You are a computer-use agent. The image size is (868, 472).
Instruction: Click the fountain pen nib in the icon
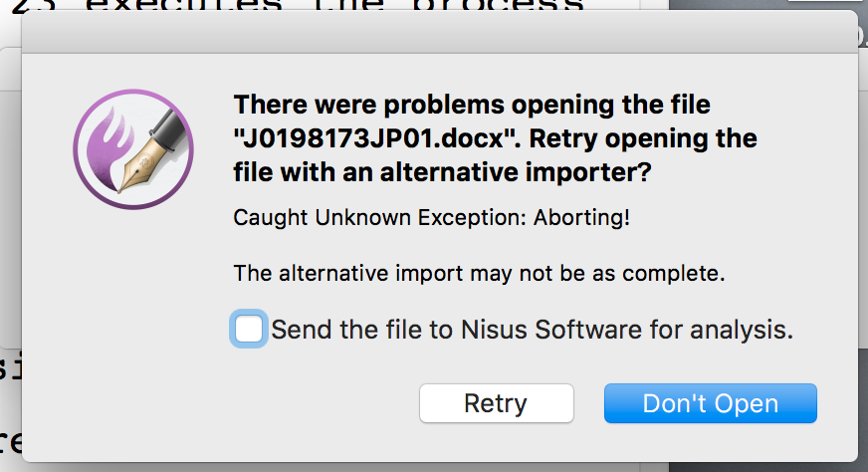coord(136,165)
